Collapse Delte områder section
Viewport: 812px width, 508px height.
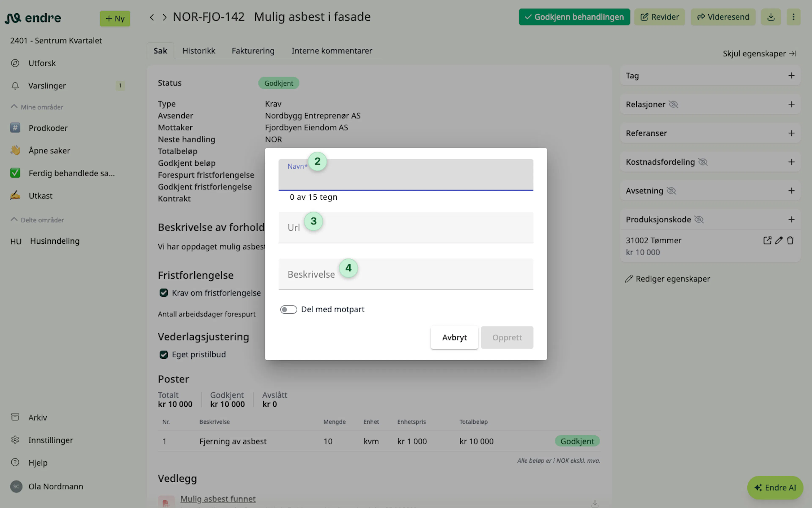[37, 220]
